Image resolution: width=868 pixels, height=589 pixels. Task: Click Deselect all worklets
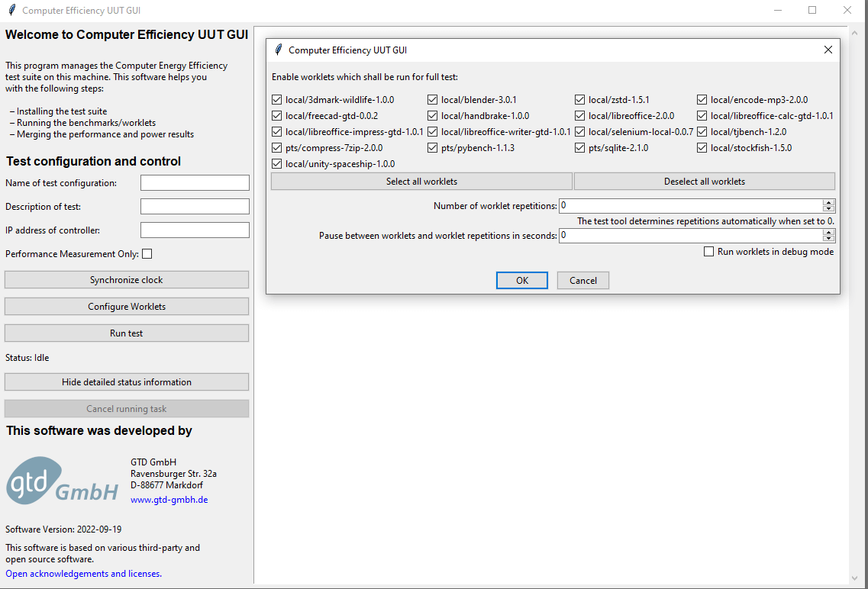704,182
